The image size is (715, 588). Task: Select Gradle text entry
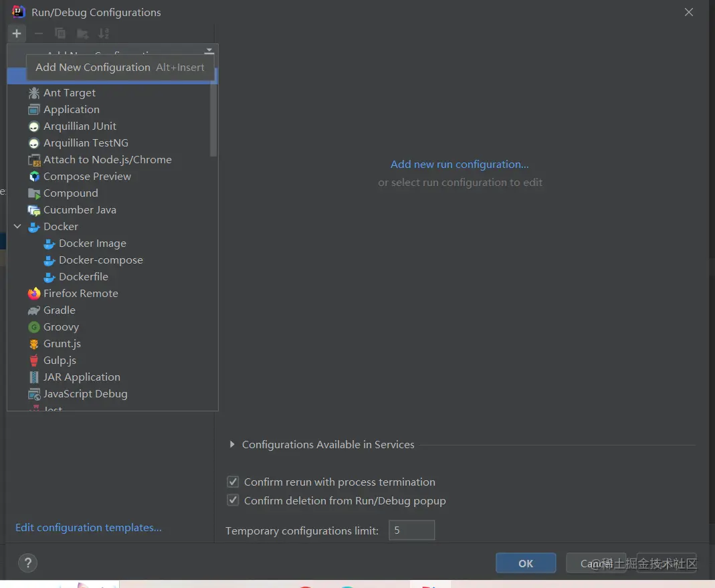pos(60,310)
